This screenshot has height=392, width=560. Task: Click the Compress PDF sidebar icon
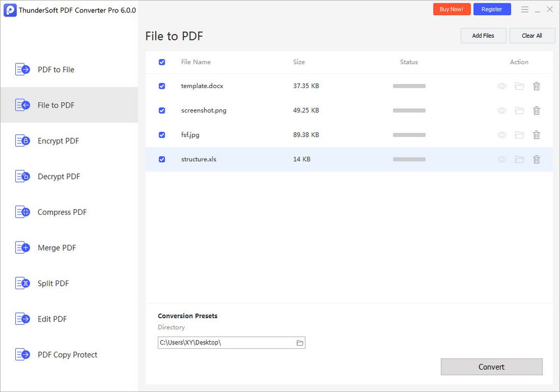pyautogui.click(x=22, y=212)
